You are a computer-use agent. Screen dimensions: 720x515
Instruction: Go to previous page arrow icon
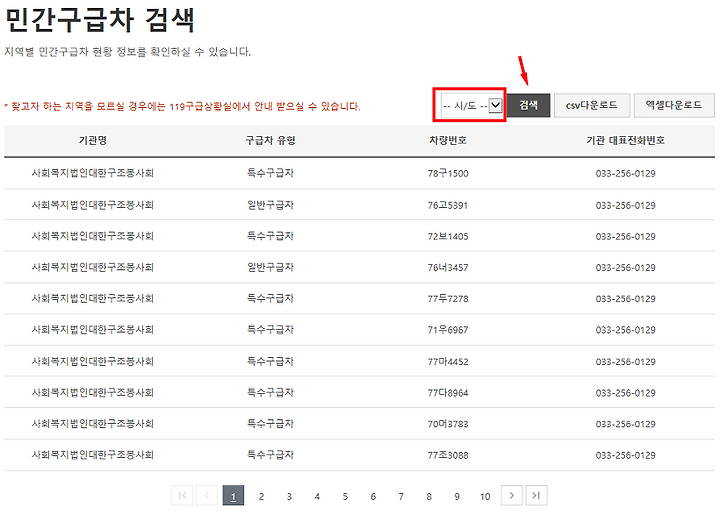point(207,495)
